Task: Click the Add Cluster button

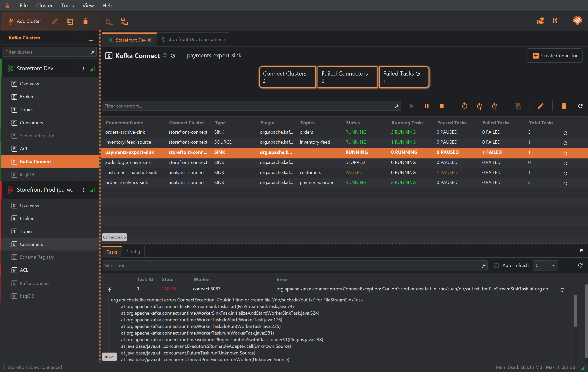Action: (24, 21)
